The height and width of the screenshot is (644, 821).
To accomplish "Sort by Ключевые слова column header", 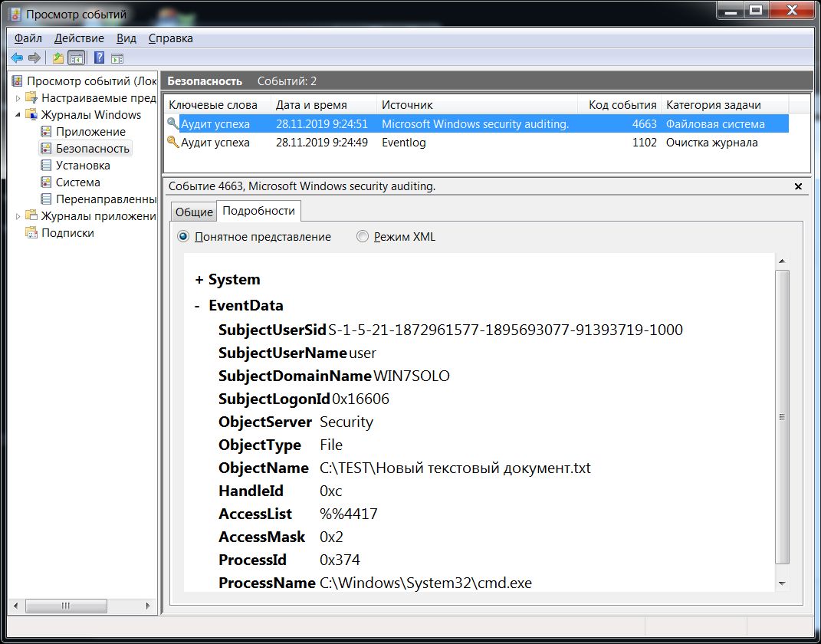I will tap(217, 105).
